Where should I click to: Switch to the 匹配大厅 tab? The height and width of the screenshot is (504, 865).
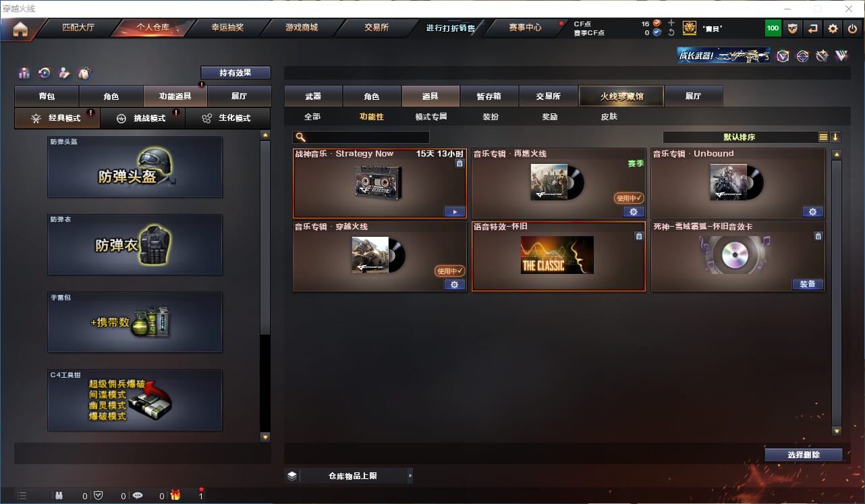(78, 28)
